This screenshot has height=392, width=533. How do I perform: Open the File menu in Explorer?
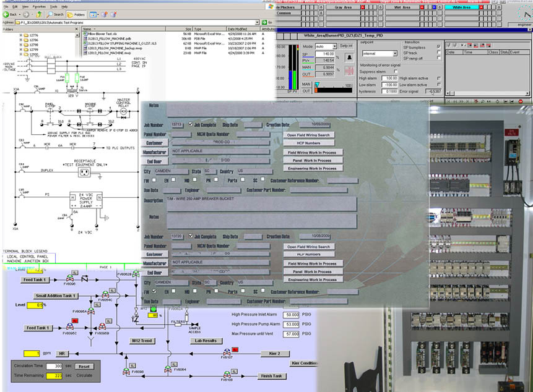coord(6,7)
